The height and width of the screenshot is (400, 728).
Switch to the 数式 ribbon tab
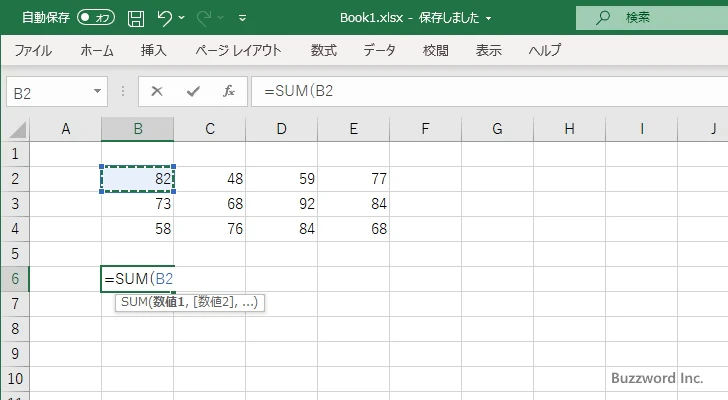pos(324,50)
